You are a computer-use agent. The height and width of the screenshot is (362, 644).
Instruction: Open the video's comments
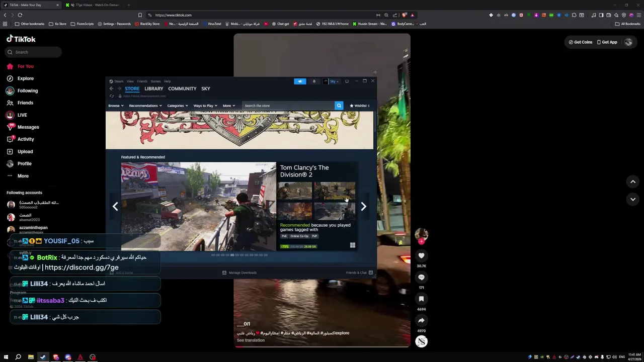[x=421, y=277]
